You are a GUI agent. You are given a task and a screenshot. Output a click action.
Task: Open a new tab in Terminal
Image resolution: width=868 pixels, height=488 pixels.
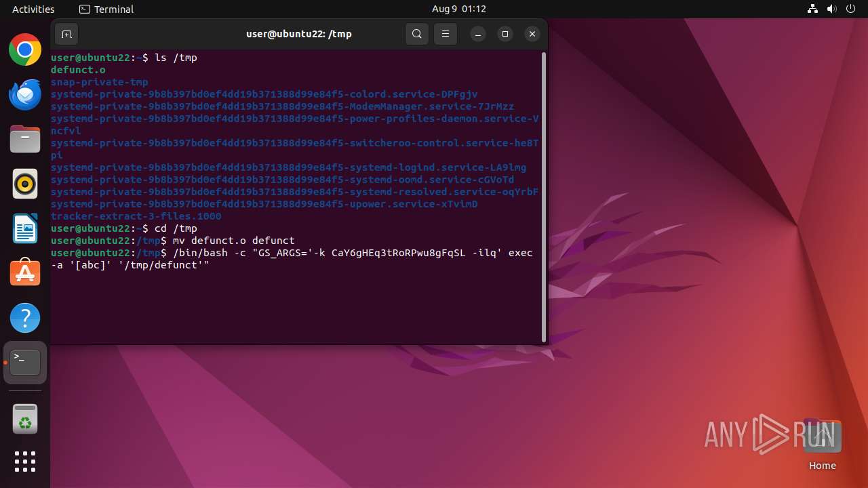tap(66, 34)
